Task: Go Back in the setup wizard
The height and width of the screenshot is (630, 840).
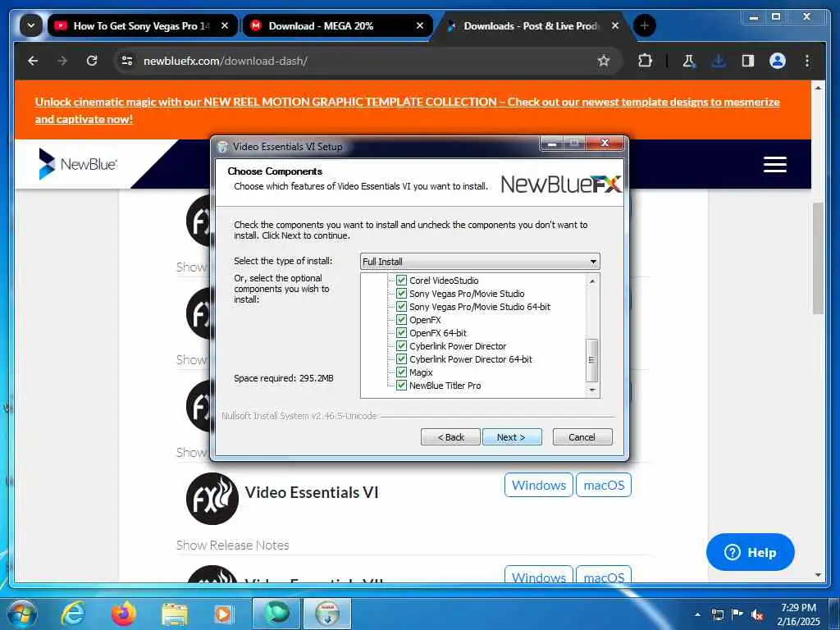Action: coord(450,437)
